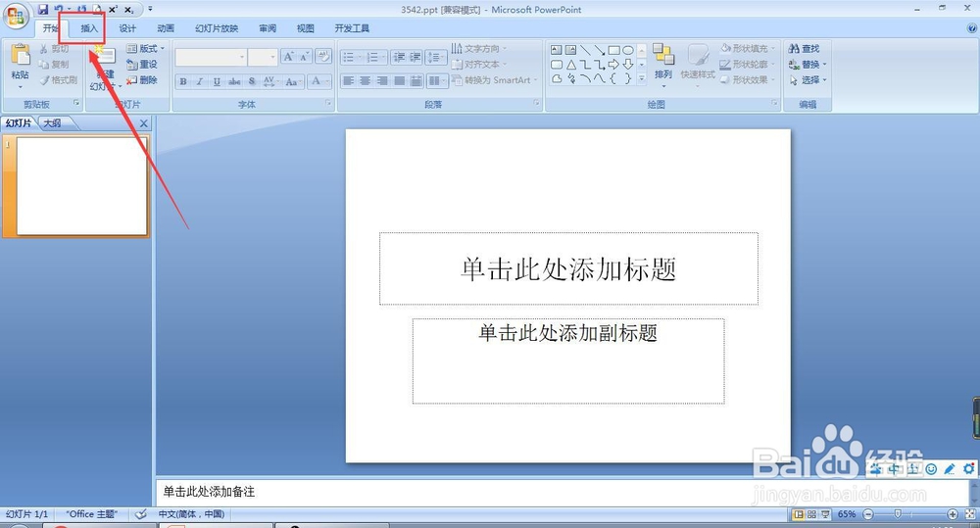This screenshot has height=528, width=980.
Task: Click the Office button logo
Action: [15, 16]
